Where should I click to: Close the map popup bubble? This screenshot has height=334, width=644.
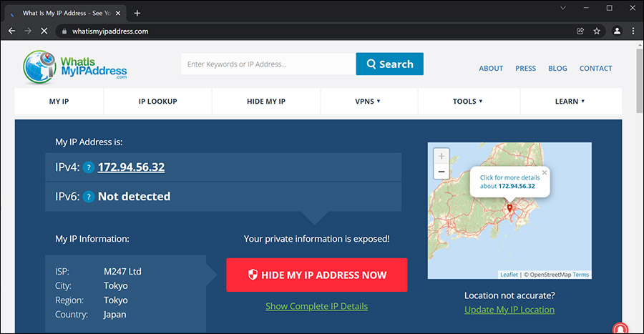click(x=545, y=172)
